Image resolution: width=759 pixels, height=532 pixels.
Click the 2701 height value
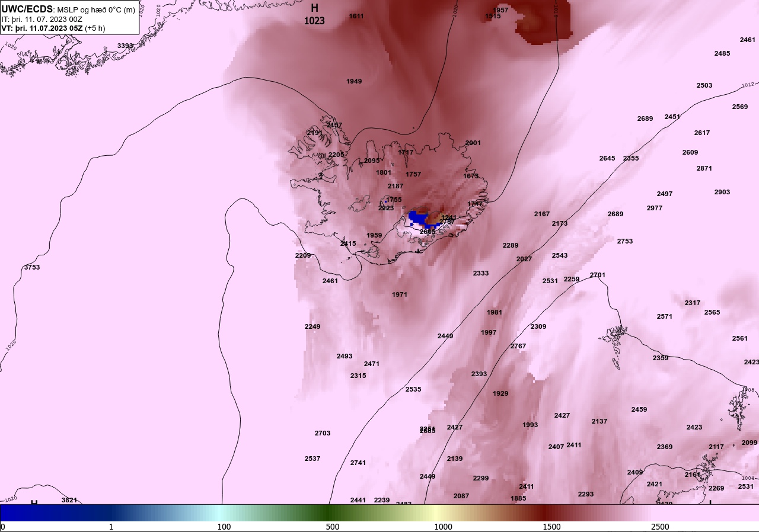tap(598, 275)
